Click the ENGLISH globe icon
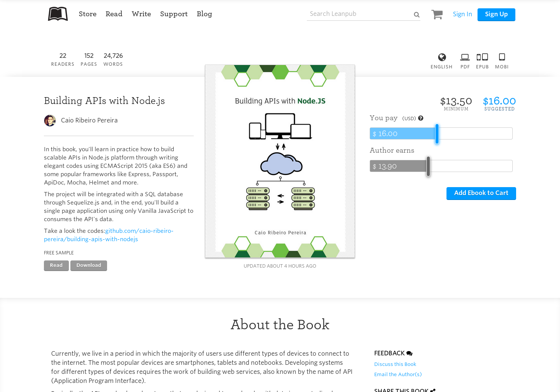 (442, 57)
